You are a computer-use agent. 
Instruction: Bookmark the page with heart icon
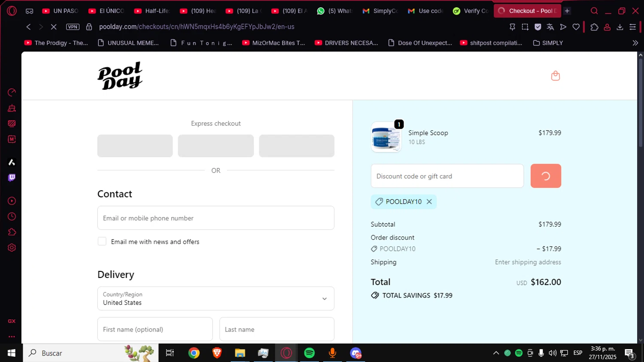coord(576,27)
